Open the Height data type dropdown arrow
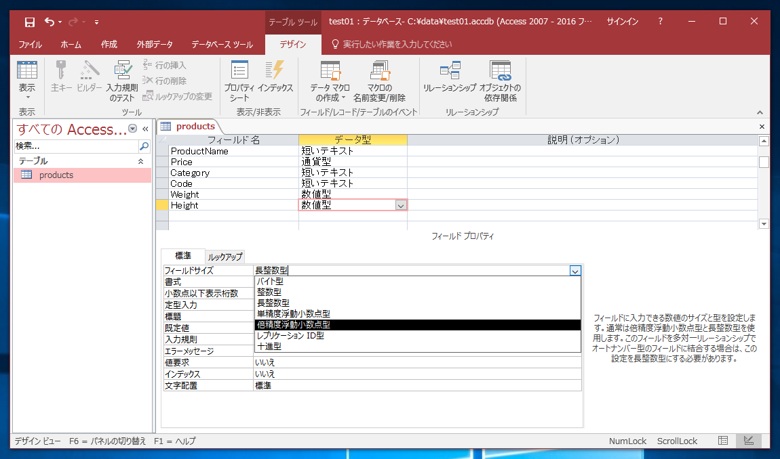Screen dimensions: 780x459 pyautogui.click(x=400, y=205)
